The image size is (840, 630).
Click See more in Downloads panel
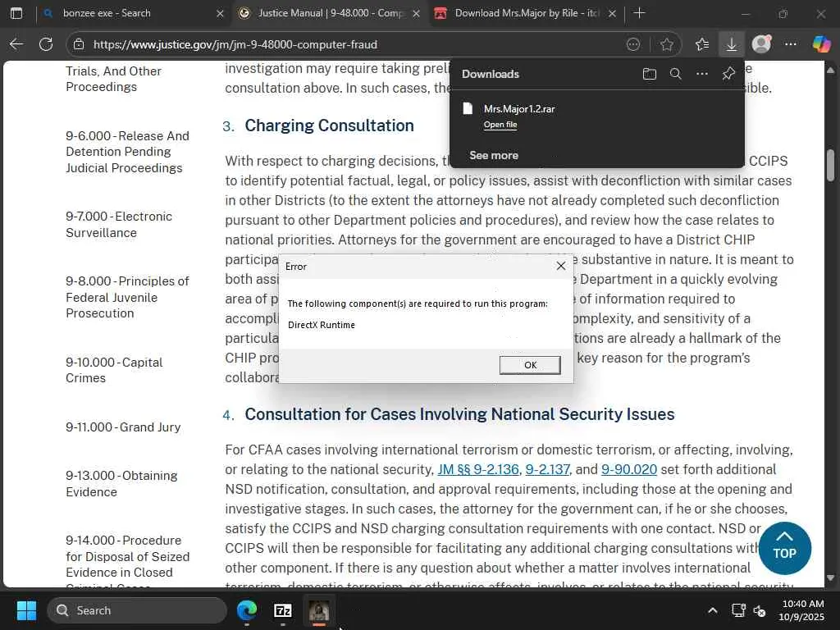494,155
